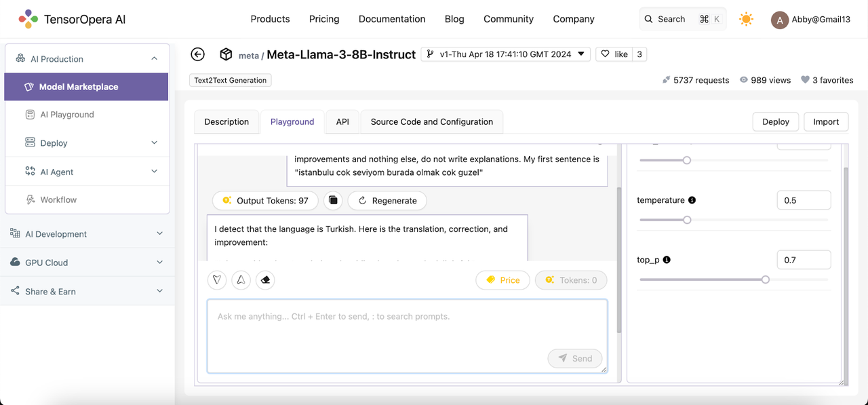
Task: Expand the Share & Earn section
Action: [x=86, y=291]
